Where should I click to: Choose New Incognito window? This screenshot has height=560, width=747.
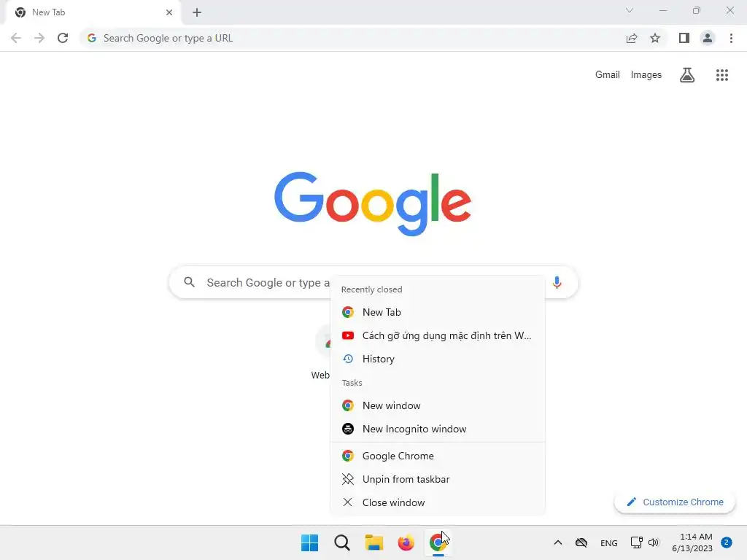tap(438, 429)
